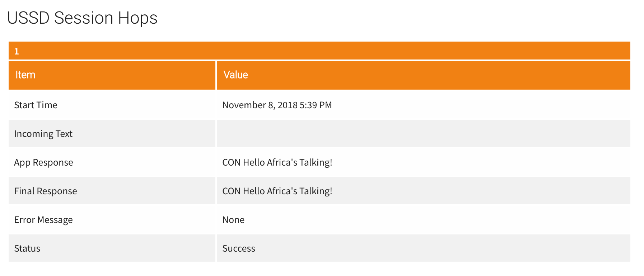Click the empty Incoming Text value cell
Viewport: 644px width, 276px height.
[x=424, y=133]
